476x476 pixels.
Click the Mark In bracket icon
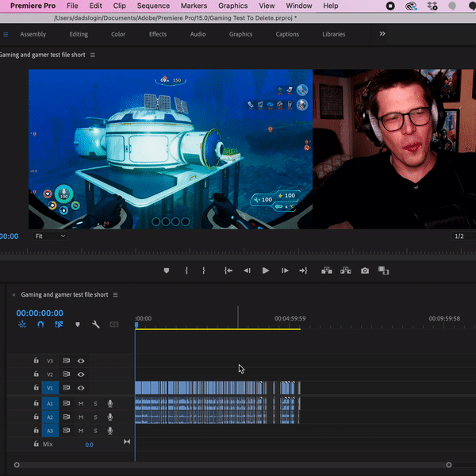point(186,271)
